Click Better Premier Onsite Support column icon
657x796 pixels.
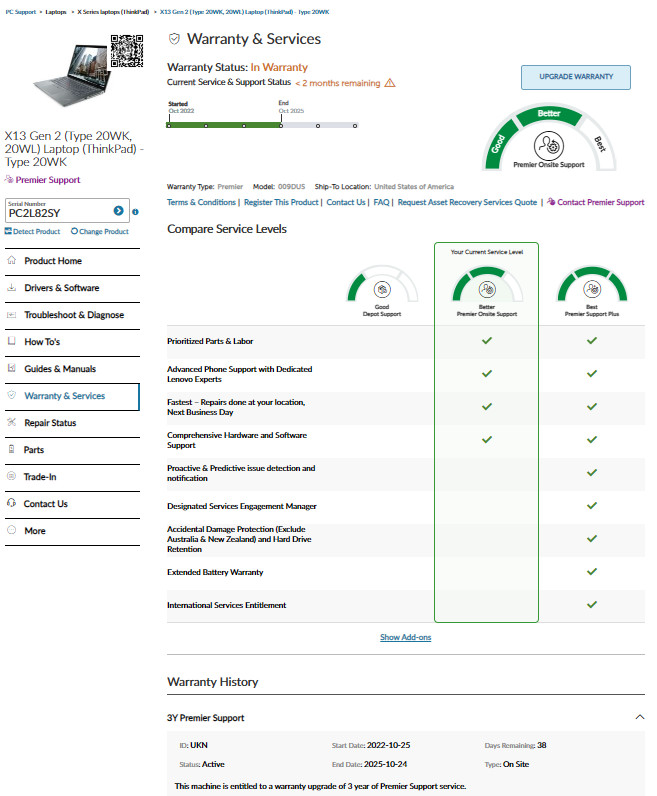[x=487, y=289]
